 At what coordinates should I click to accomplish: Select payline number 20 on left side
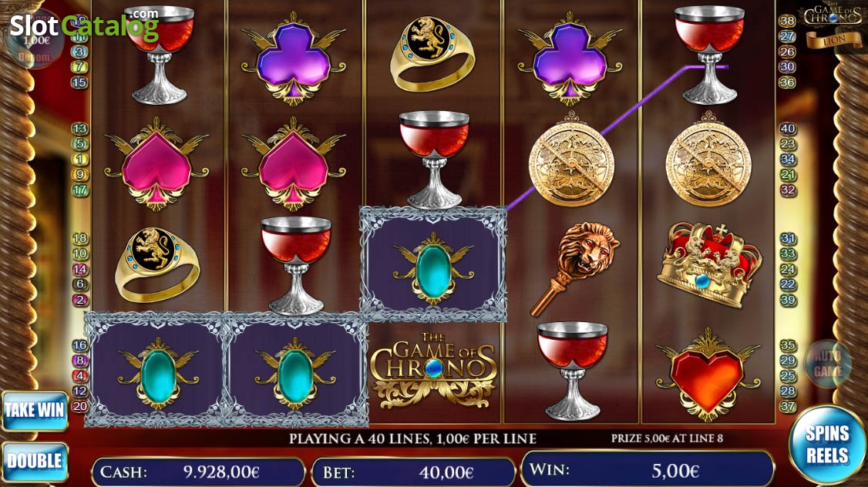79,406
